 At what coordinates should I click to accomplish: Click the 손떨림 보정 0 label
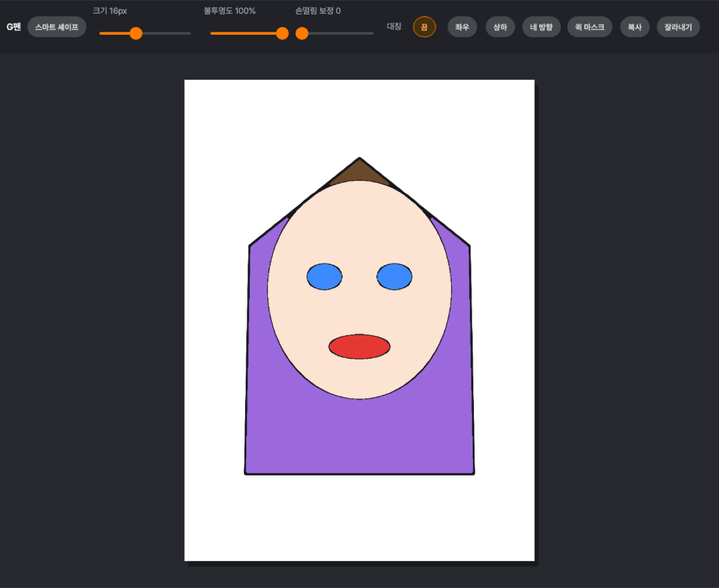pyautogui.click(x=318, y=11)
